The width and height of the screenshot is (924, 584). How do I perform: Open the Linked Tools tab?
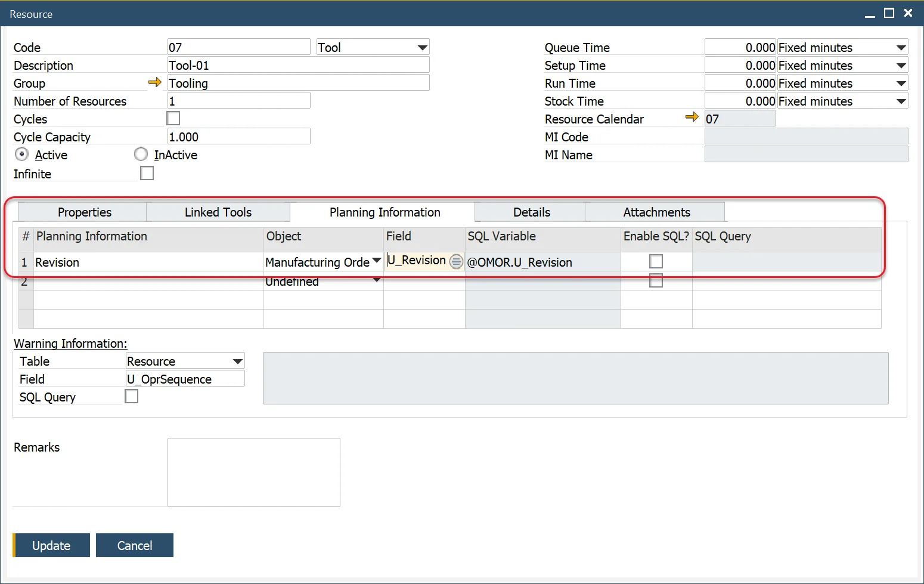pos(217,212)
